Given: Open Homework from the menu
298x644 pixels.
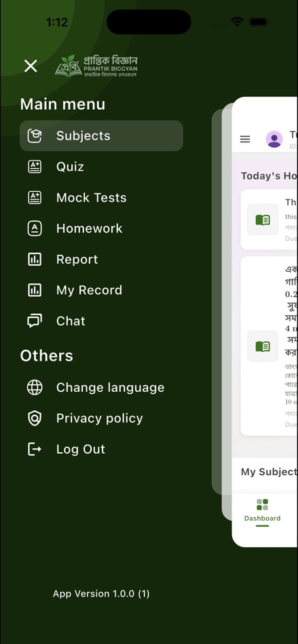Looking at the screenshot, I should [x=101, y=228].
